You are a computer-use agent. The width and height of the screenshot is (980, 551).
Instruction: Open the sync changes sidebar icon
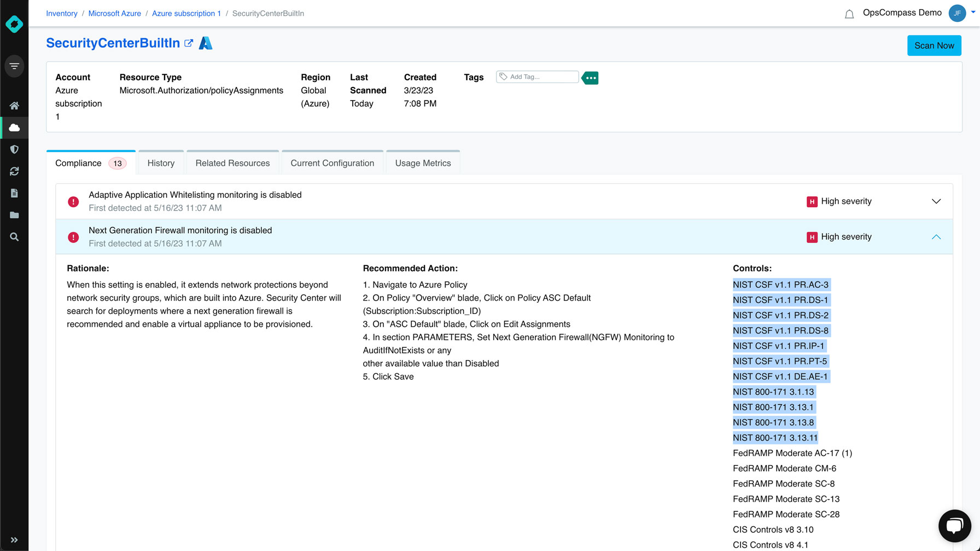point(14,171)
